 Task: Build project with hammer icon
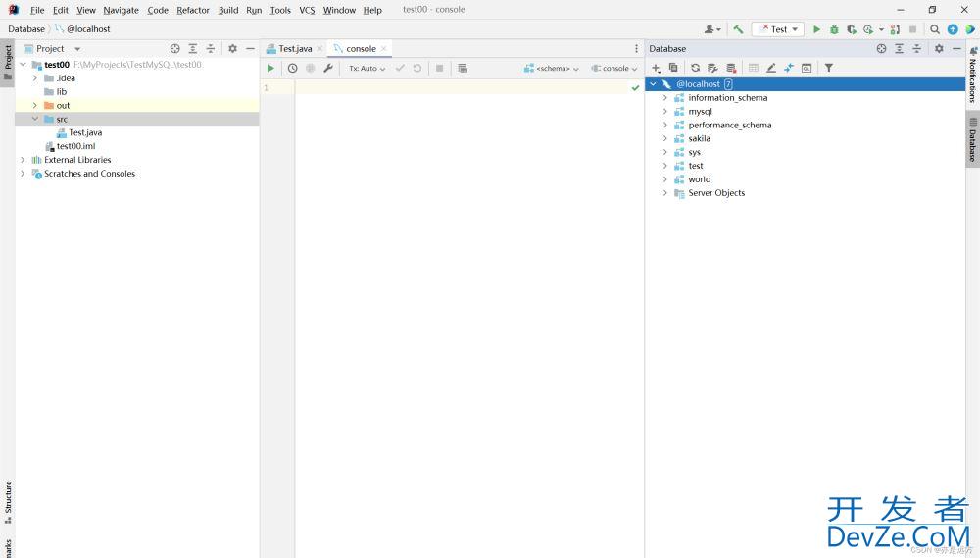coord(738,29)
